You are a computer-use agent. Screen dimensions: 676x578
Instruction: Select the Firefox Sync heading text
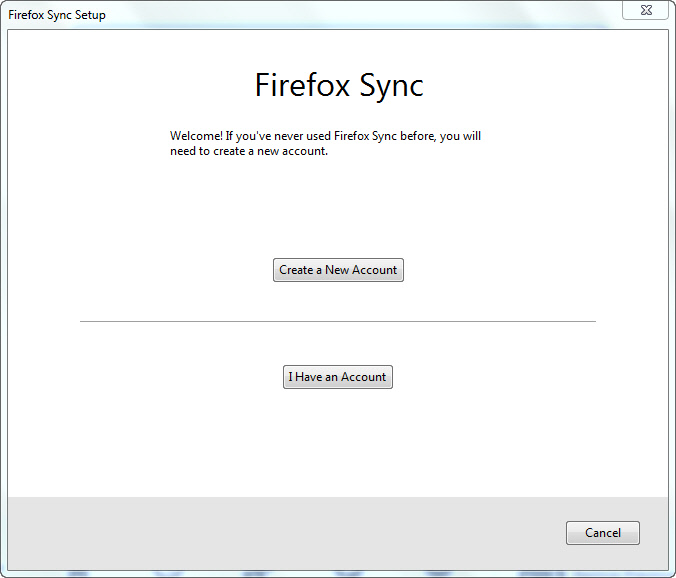(x=339, y=86)
